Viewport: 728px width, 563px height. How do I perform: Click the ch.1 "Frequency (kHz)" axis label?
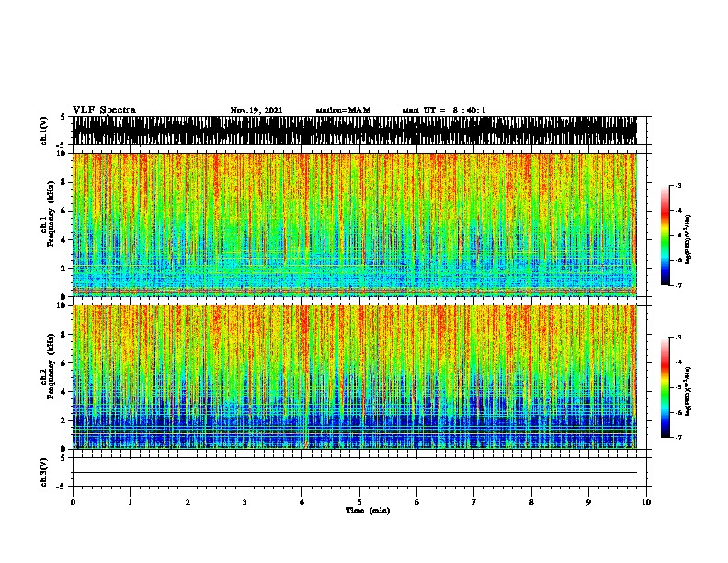pyautogui.click(x=51, y=213)
